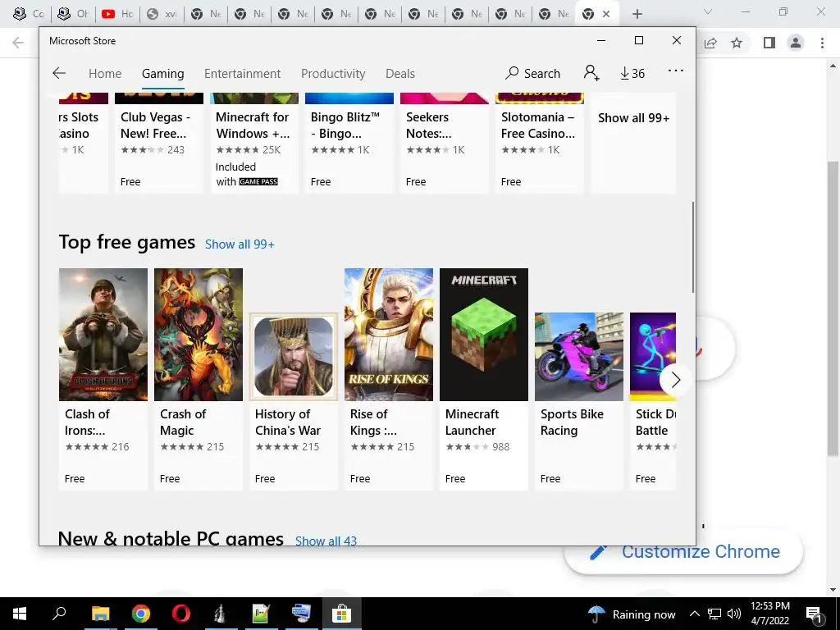The image size is (840, 630).
Task: Open Minecraft Launcher block artwork
Action: [484, 335]
